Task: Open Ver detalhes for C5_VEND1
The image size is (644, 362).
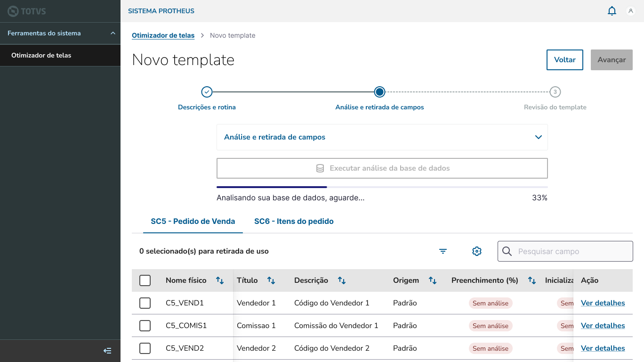Action: [x=603, y=303]
